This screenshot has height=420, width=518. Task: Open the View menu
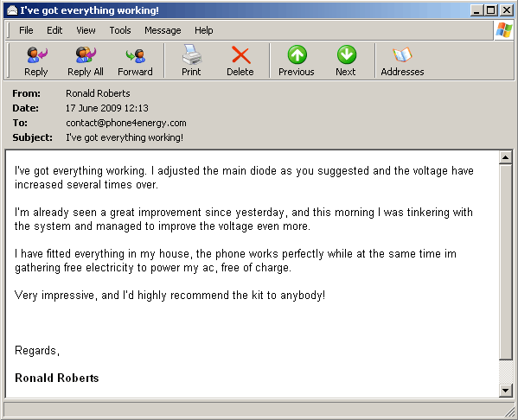coord(86,30)
